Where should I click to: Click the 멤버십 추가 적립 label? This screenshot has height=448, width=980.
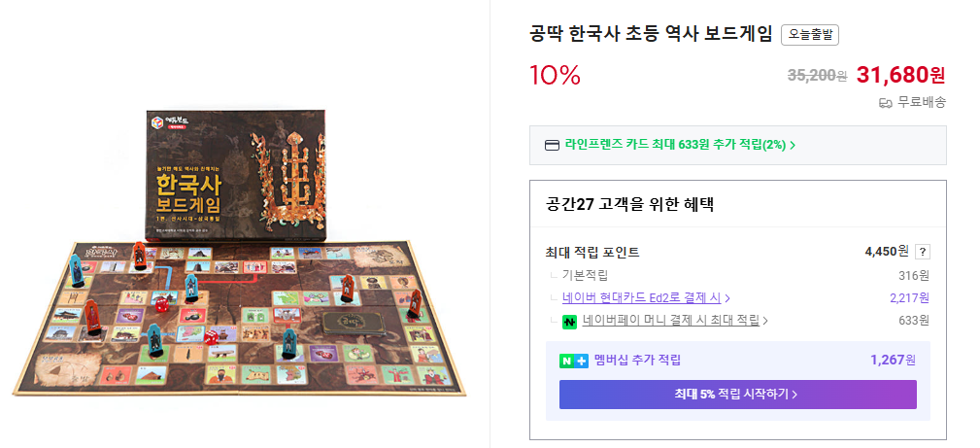click(x=637, y=360)
